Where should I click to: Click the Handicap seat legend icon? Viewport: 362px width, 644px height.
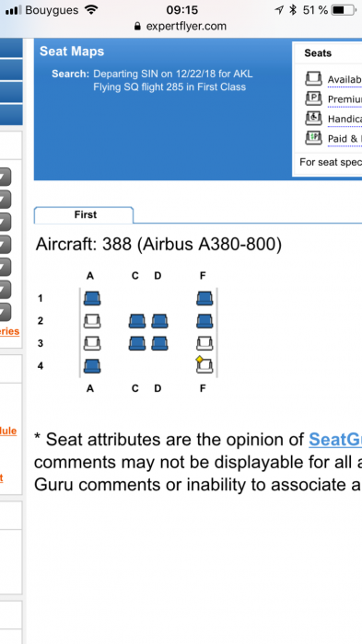coord(313,119)
